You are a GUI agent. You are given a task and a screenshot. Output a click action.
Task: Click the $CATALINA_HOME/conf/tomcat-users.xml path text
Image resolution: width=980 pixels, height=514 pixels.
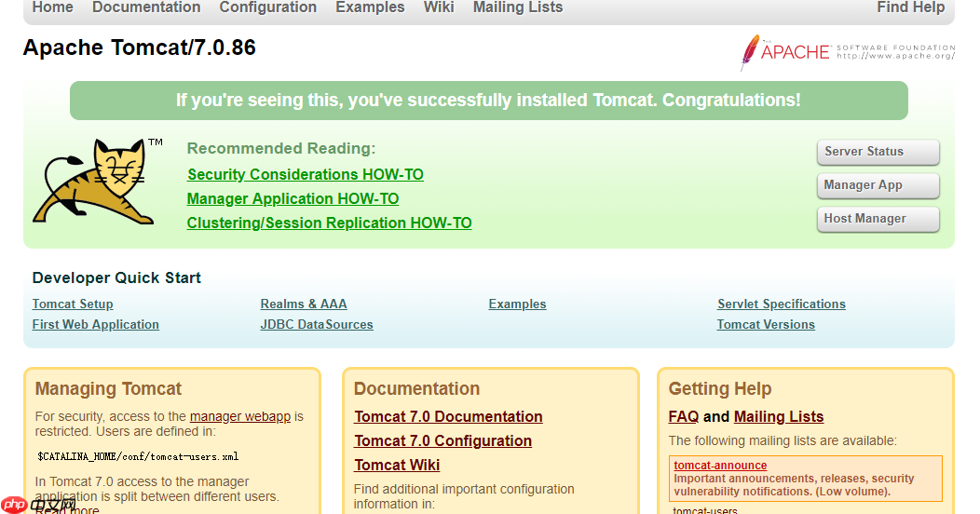click(138, 456)
